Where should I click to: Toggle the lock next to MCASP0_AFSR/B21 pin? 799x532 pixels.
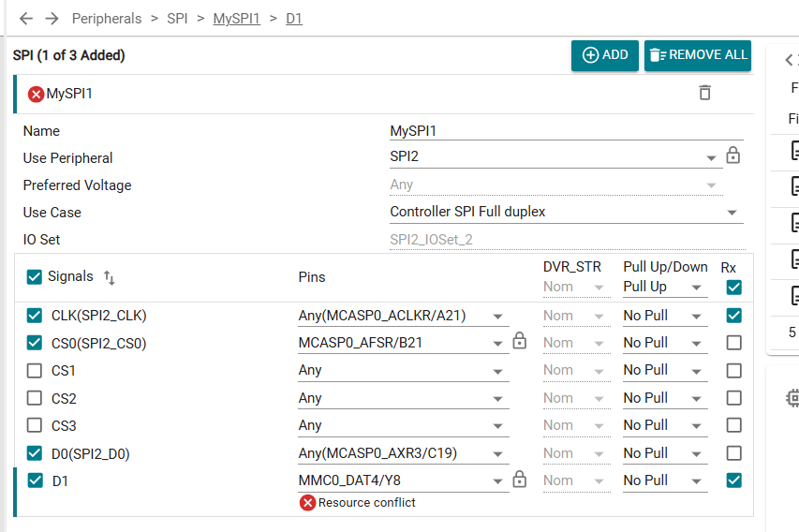point(519,340)
